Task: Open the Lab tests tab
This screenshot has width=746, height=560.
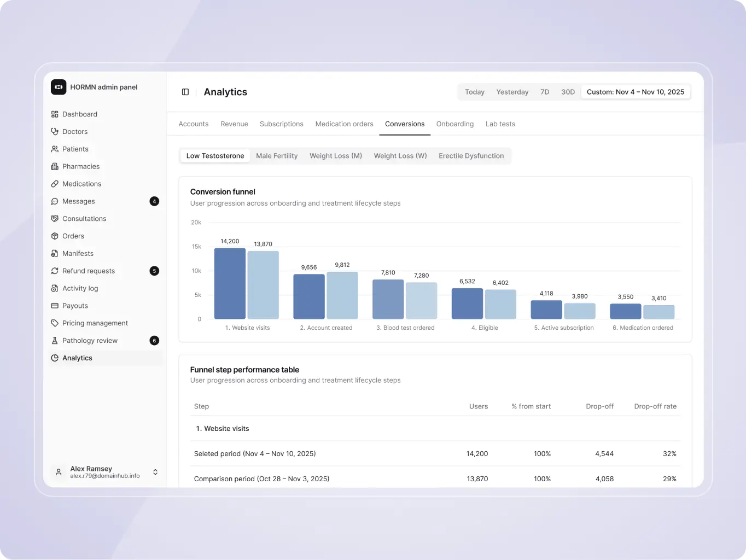Action: pyautogui.click(x=500, y=124)
